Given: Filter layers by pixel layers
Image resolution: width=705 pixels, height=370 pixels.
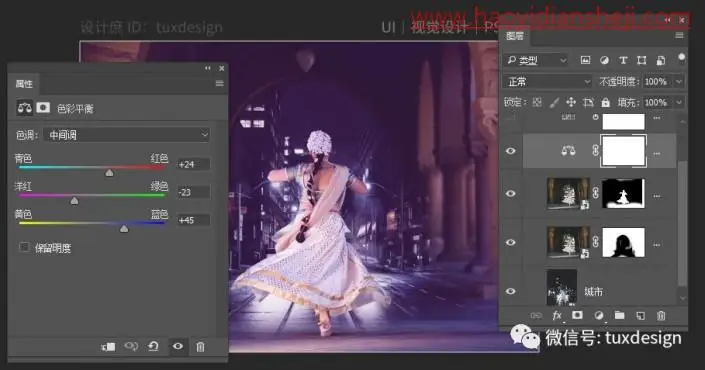Looking at the screenshot, I should point(585,60).
